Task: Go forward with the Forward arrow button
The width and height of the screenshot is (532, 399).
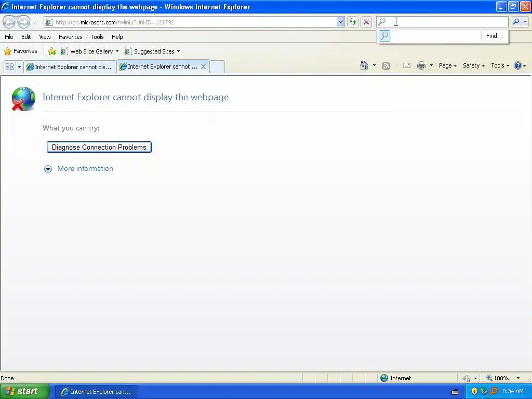Action: [x=23, y=22]
